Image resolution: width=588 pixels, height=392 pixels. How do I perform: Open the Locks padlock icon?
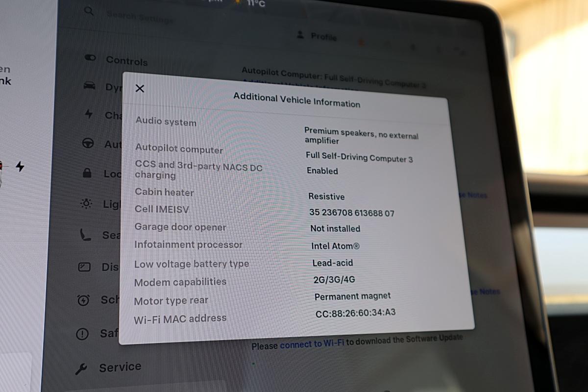coord(87,172)
